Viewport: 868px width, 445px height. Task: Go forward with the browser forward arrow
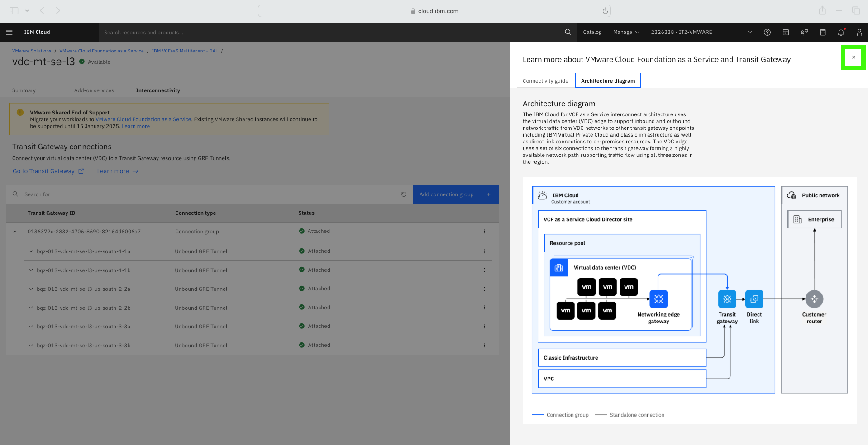pyautogui.click(x=58, y=10)
